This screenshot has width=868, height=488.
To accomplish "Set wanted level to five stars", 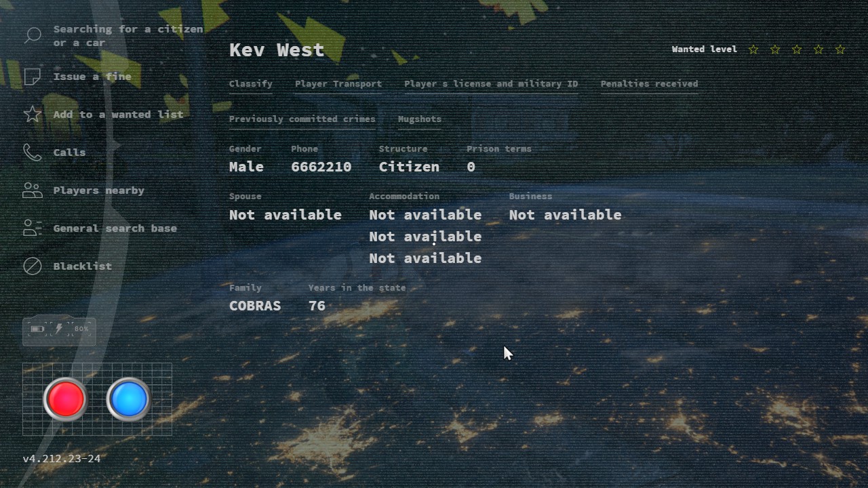I will click(840, 49).
